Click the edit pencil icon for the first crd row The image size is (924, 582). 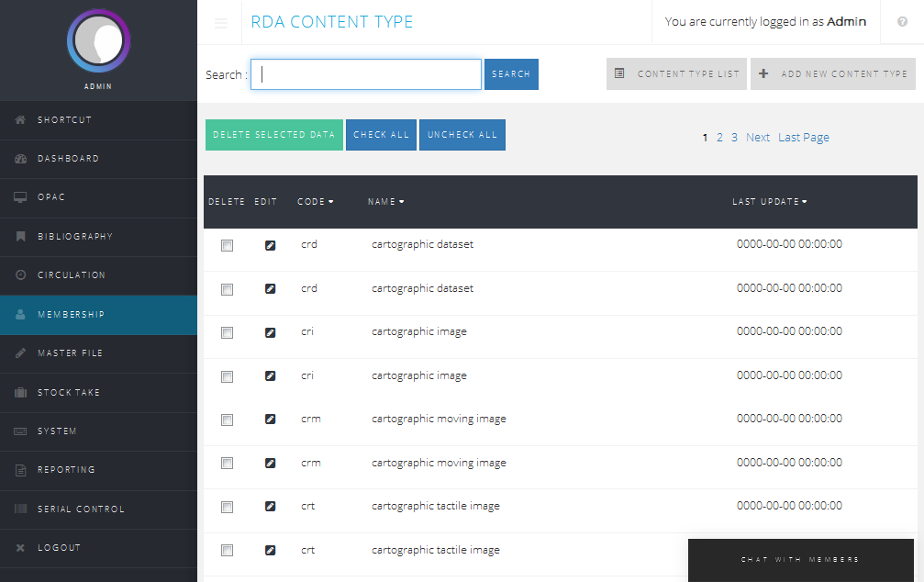(270, 245)
